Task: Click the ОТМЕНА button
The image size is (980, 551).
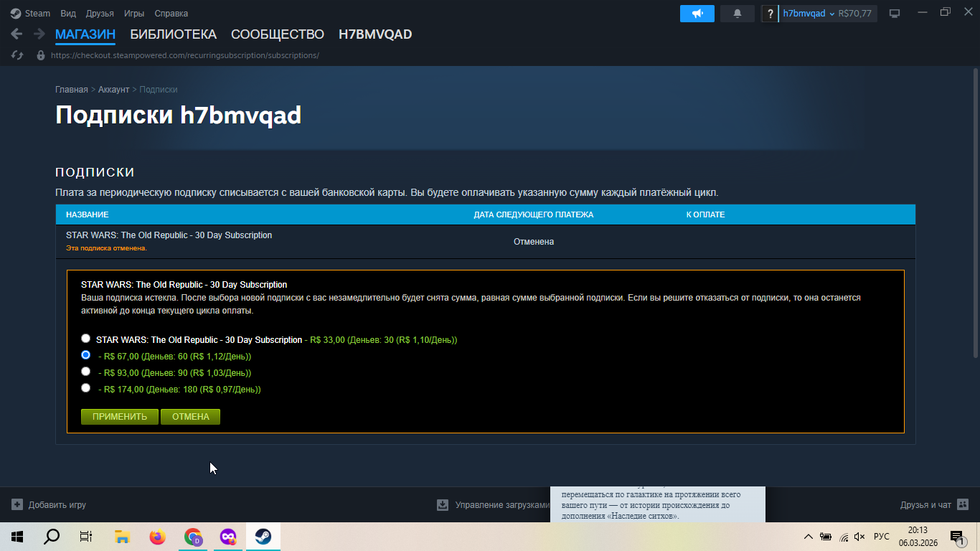Action: 190,417
